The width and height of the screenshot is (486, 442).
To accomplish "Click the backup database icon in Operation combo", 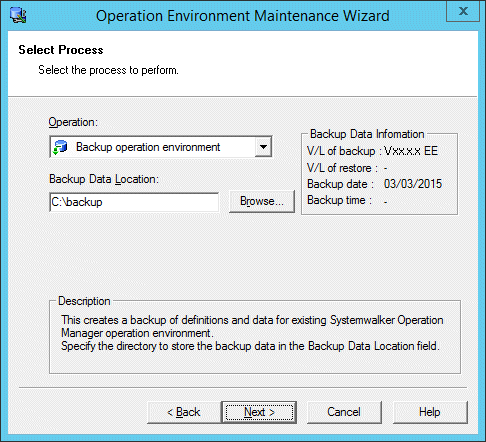I will [x=60, y=147].
